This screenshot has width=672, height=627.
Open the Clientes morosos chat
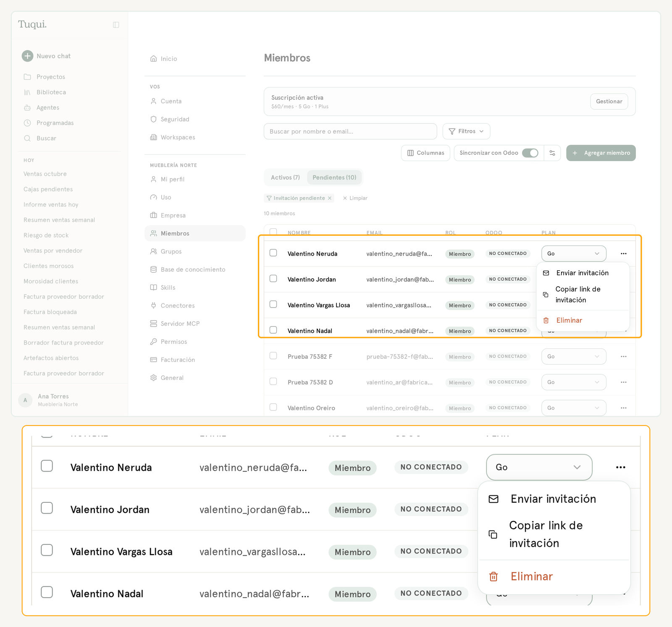(x=48, y=266)
